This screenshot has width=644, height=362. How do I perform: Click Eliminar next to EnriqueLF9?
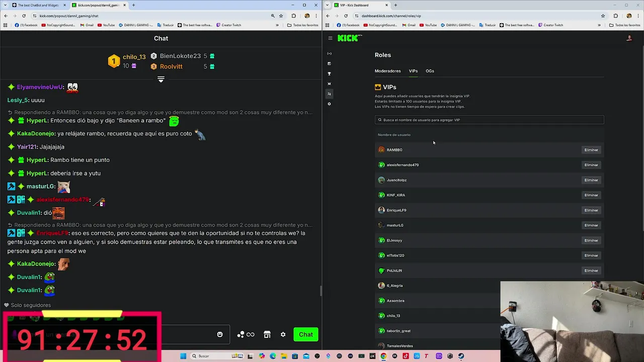coord(591,210)
